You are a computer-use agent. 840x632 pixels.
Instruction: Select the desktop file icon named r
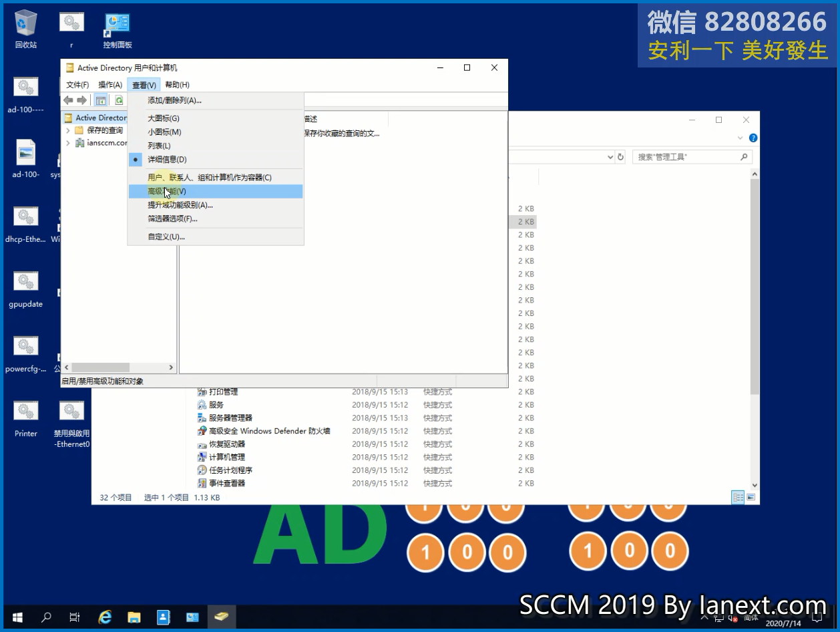coord(71,29)
